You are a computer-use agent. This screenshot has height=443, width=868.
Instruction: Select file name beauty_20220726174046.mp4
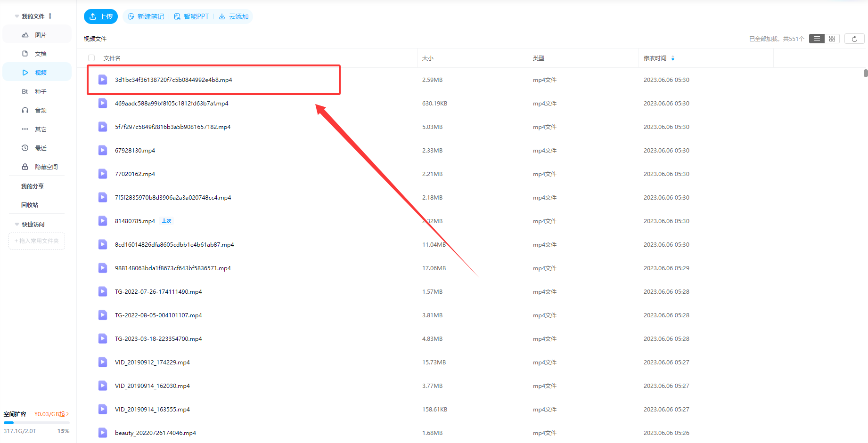click(156, 433)
